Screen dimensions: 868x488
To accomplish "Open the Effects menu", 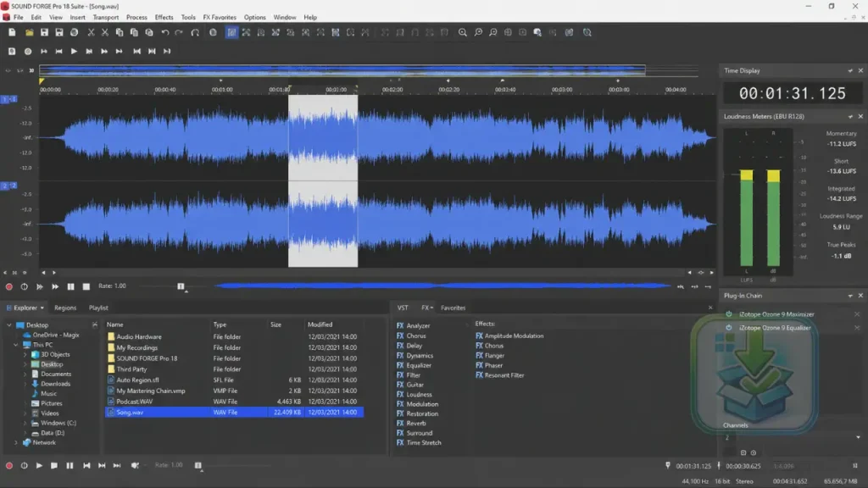I will click(x=164, y=17).
